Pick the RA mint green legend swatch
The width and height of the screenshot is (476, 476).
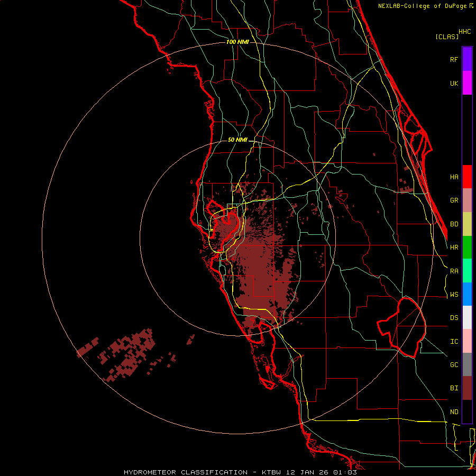467,271
